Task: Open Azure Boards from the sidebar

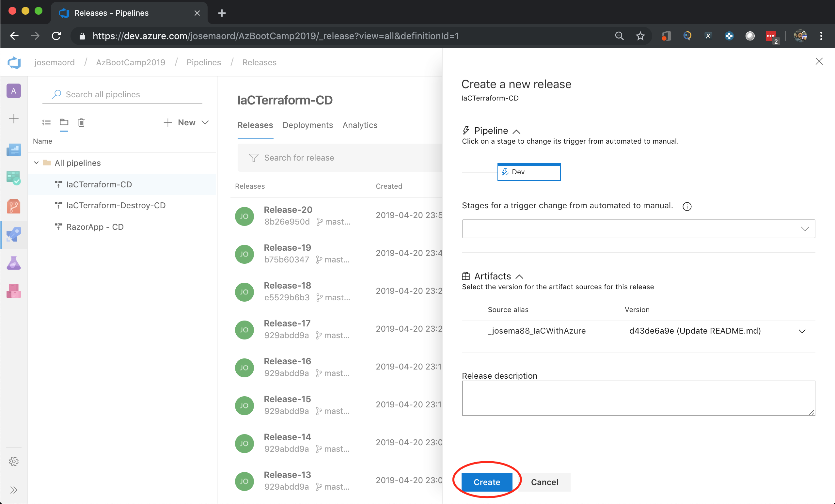Action: (14, 178)
